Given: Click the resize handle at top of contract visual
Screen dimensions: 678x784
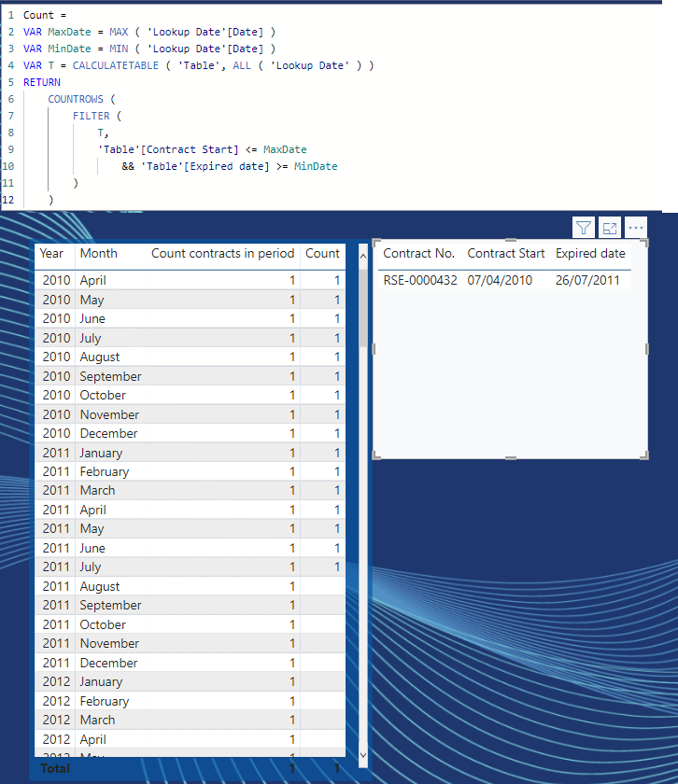Looking at the screenshot, I should [511, 241].
